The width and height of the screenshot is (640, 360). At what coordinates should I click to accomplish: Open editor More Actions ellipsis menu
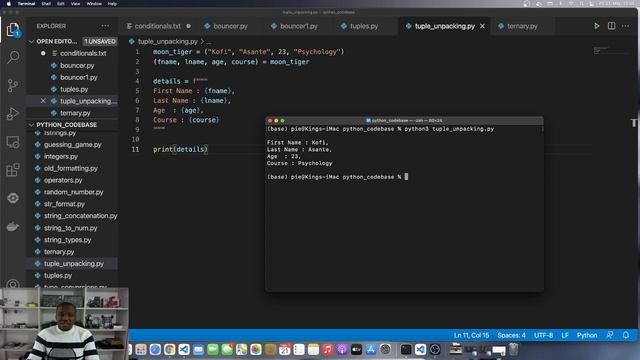[625, 26]
